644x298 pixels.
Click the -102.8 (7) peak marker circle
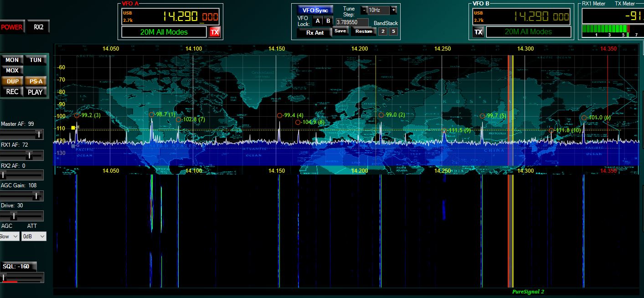point(178,120)
